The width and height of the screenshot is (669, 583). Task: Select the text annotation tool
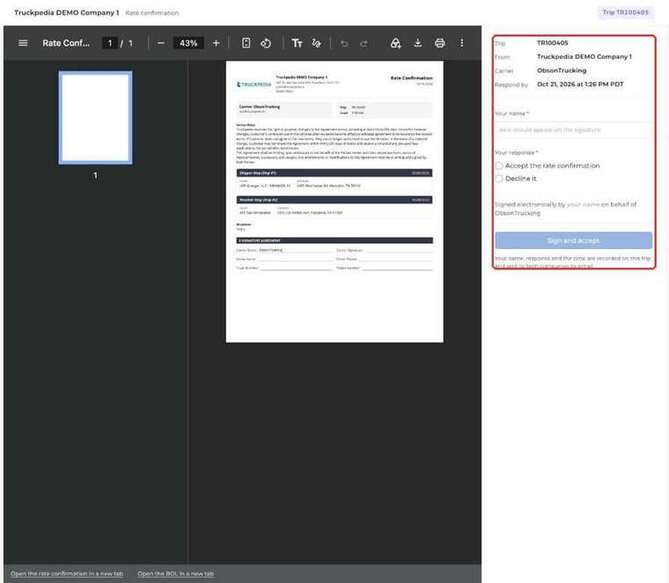(x=297, y=43)
